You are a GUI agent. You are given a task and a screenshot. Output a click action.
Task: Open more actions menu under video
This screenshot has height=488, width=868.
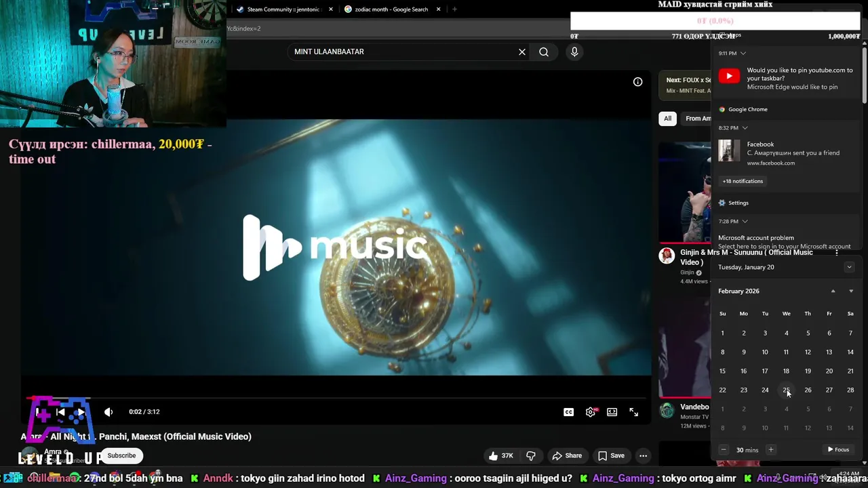coord(643,455)
